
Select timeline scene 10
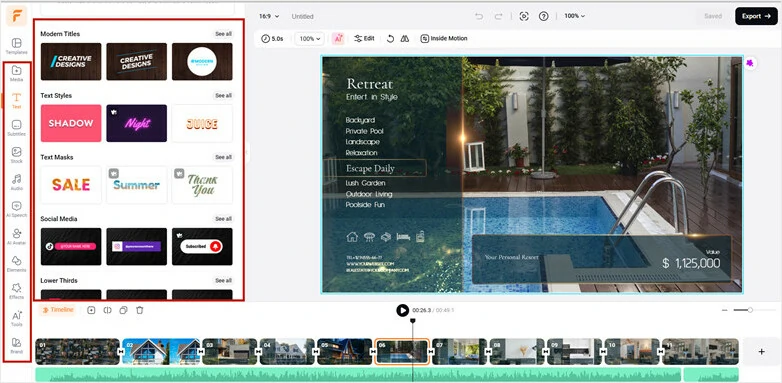click(x=631, y=352)
